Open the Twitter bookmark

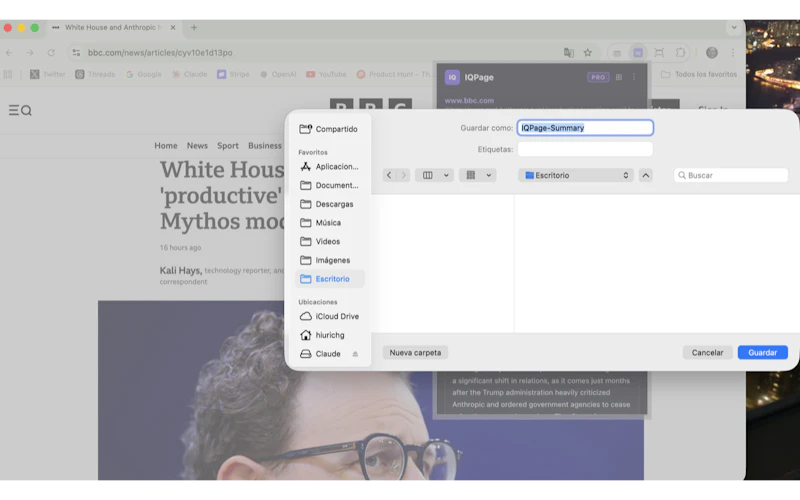[47, 74]
